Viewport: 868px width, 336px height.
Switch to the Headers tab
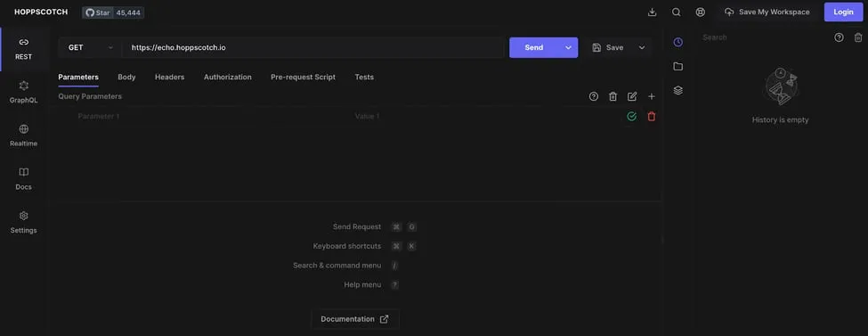[x=169, y=77]
